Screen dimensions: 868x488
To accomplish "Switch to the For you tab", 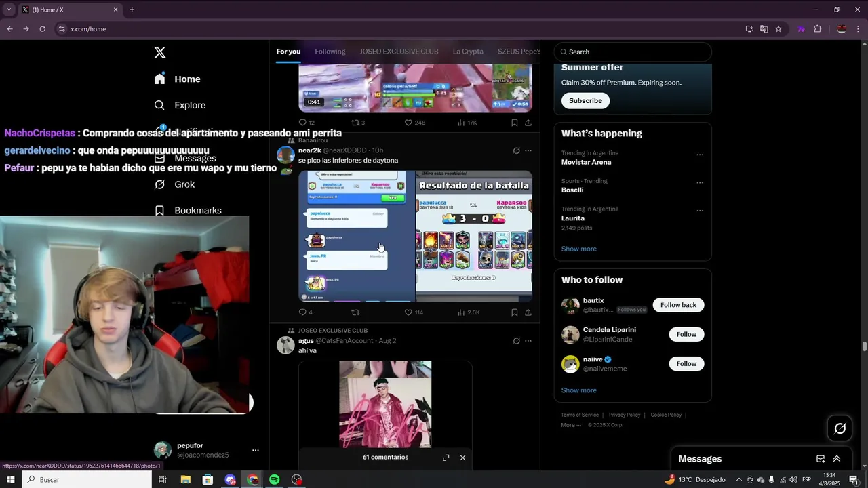I will coord(288,52).
